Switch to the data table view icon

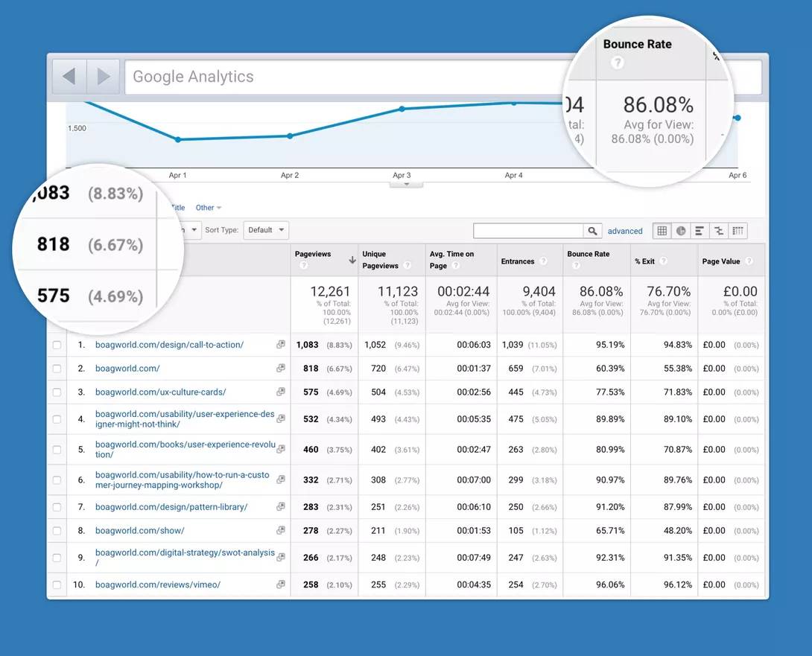pyautogui.click(x=662, y=231)
